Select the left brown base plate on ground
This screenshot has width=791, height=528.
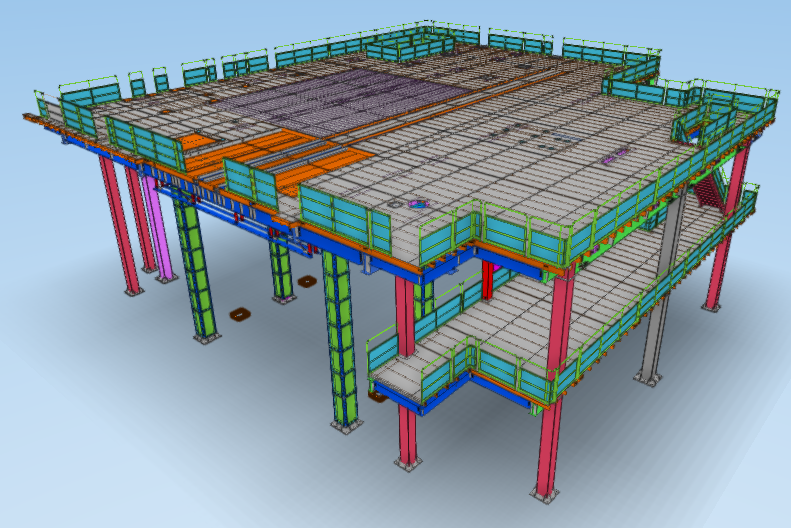pos(239,315)
